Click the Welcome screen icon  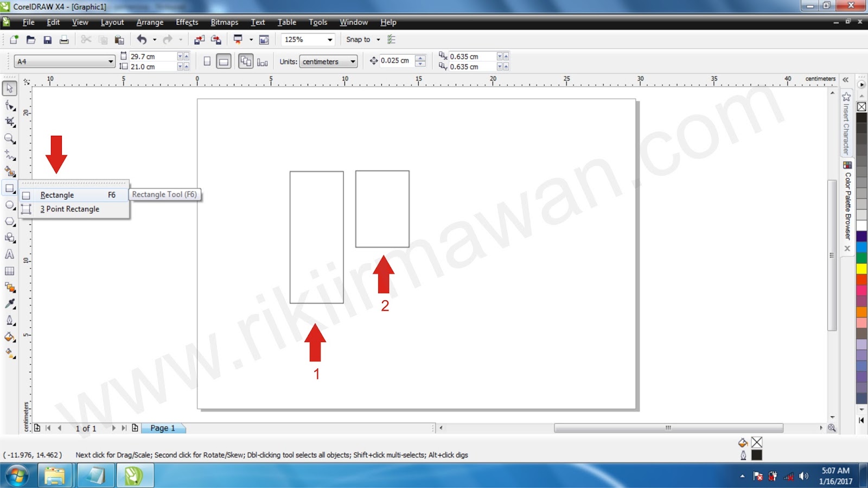click(264, 40)
